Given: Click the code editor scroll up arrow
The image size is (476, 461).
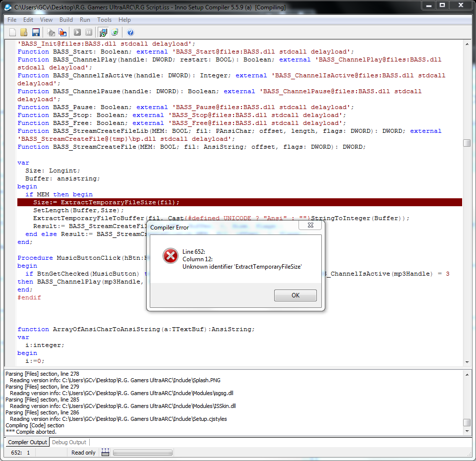Looking at the screenshot, I should 467,44.
